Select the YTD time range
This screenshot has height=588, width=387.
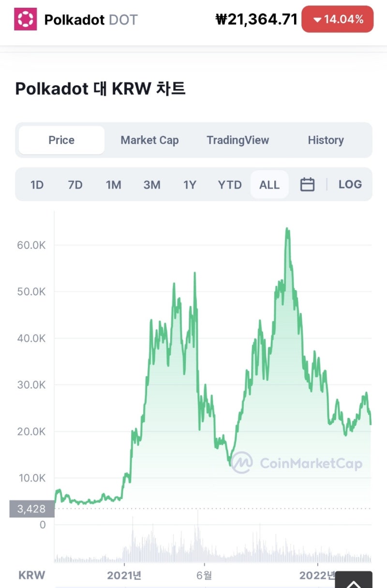click(x=229, y=185)
